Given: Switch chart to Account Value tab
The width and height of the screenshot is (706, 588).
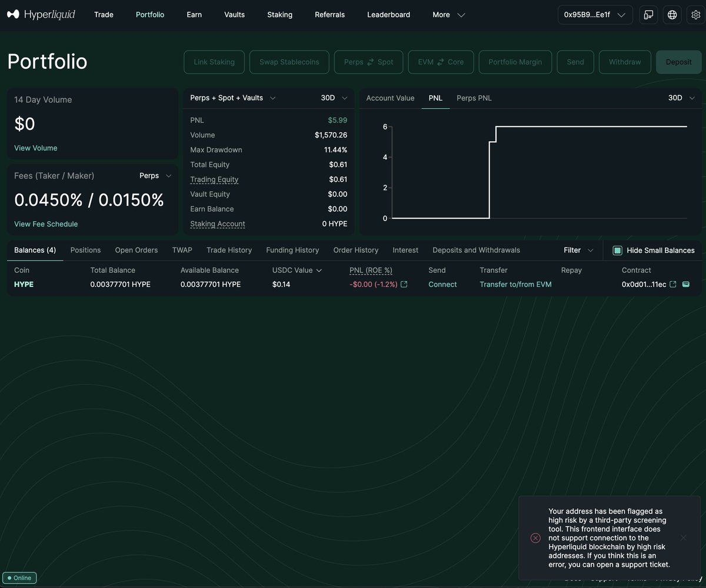Looking at the screenshot, I should (390, 98).
